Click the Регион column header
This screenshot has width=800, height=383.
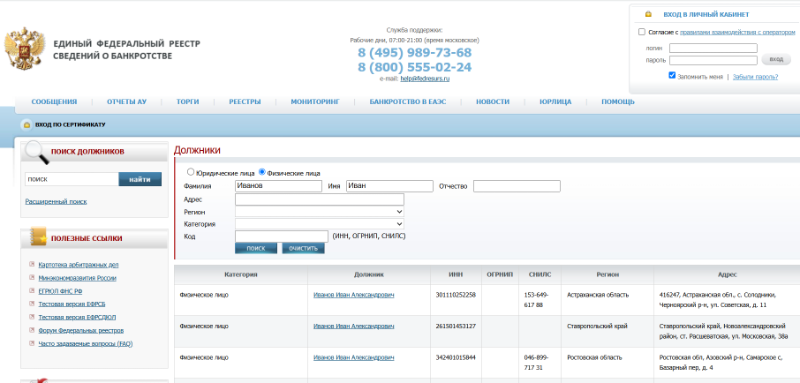coord(607,275)
